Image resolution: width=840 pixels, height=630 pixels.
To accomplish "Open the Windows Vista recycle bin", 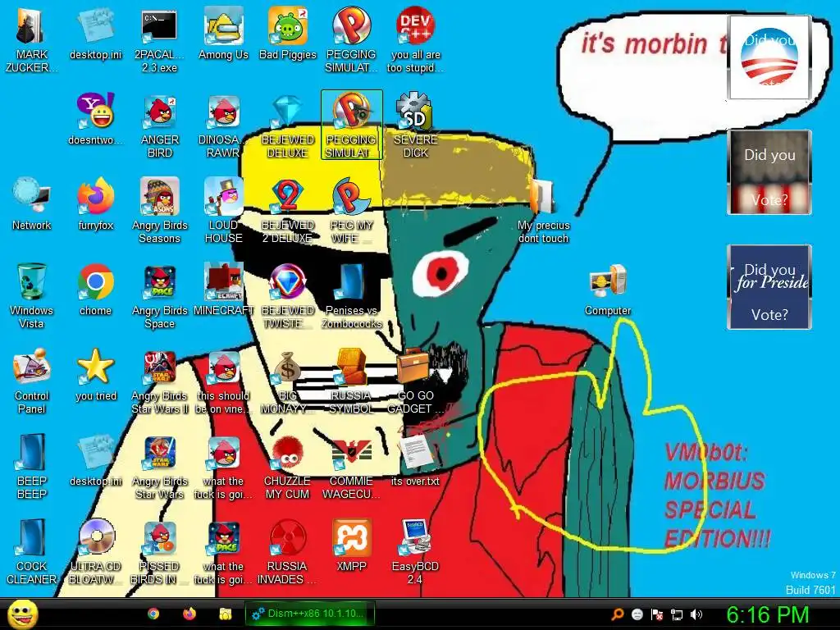I will click(31, 295).
